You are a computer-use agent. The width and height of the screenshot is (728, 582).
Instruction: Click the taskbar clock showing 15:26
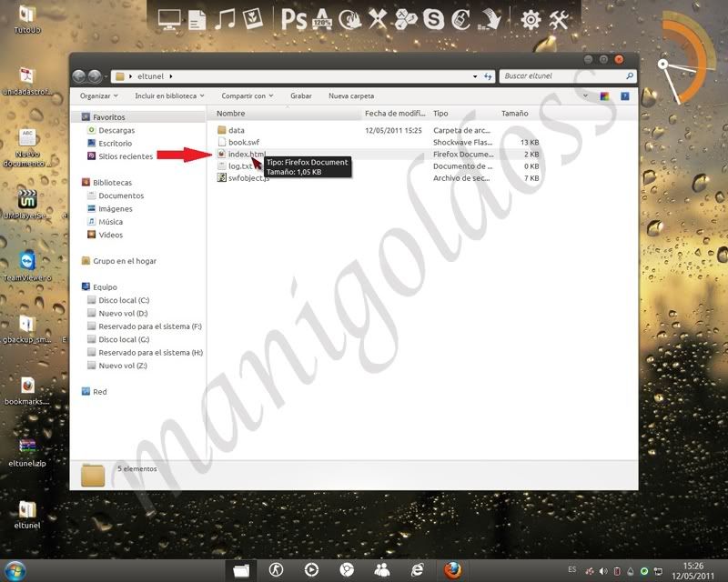click(x=693, y=566)
